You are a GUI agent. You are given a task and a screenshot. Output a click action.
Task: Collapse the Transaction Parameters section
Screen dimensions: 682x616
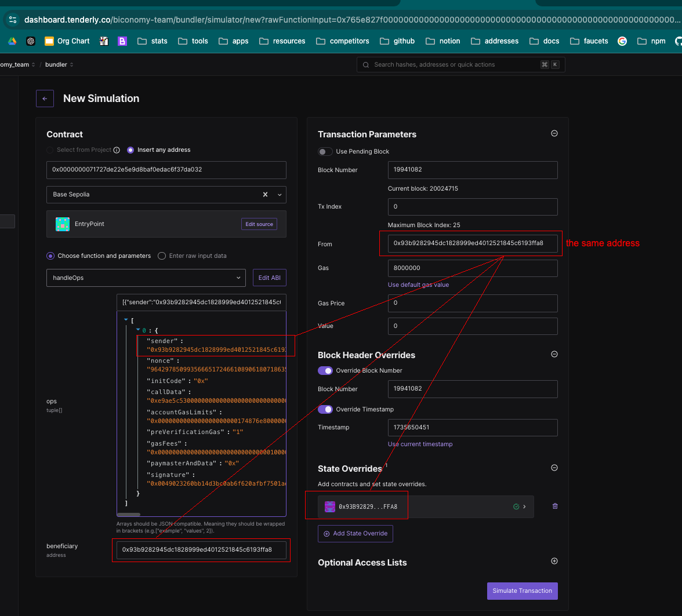554,134
